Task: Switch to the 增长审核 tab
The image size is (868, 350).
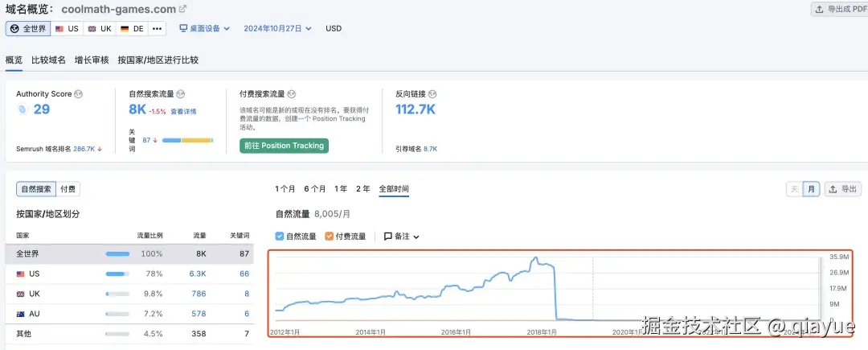Action: [92, 60]
